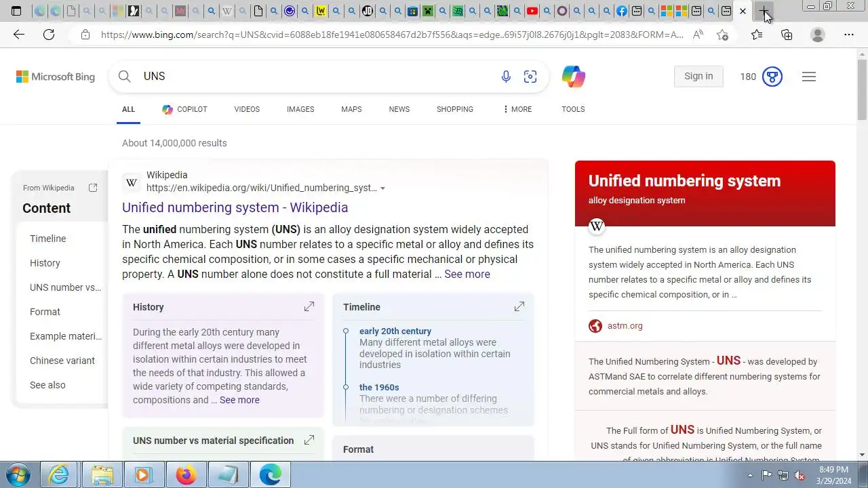Viewport: 868px width, 488px height.
Task: Show hidden system tray icons
Action: tap(750, 475)
